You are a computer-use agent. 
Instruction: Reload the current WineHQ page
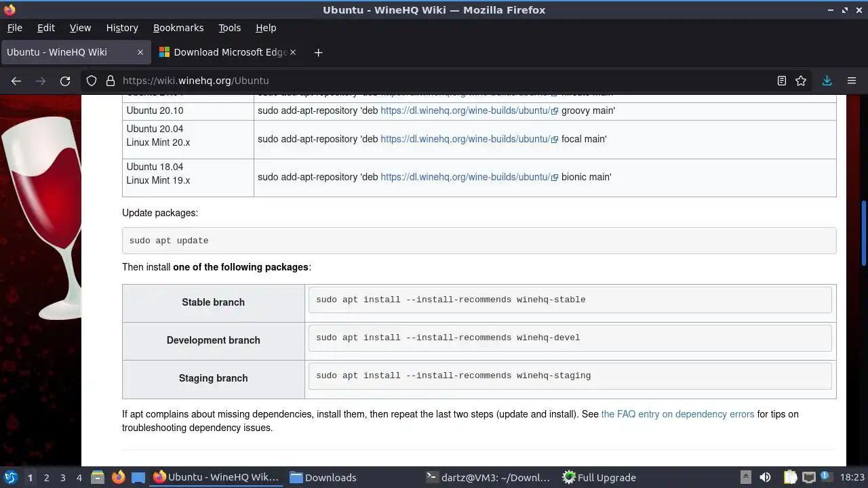coord(65,81)
